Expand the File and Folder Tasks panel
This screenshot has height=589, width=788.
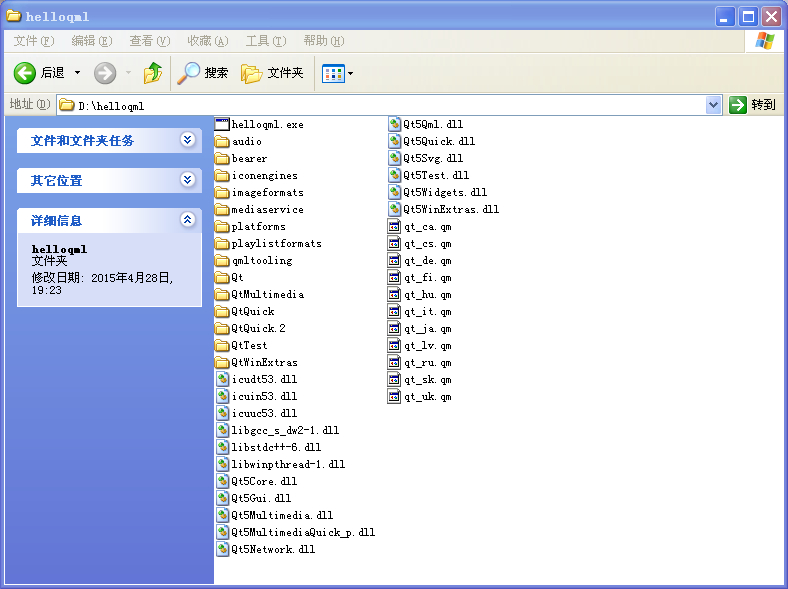[187, 139]
